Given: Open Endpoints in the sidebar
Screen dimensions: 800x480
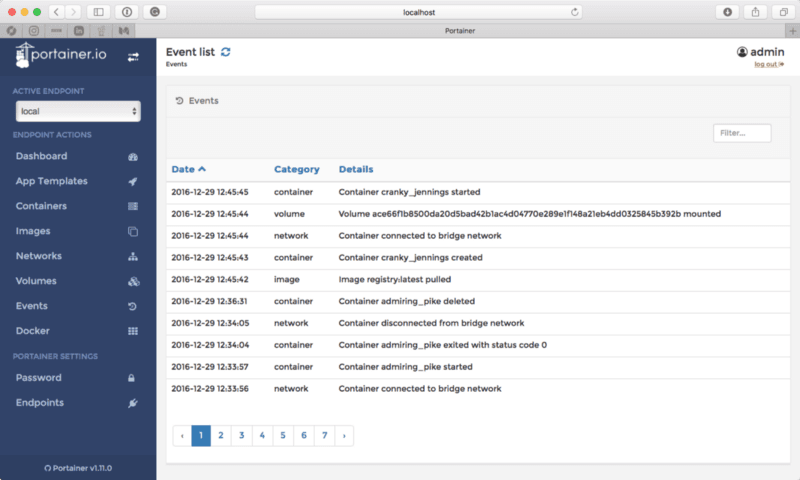Looking at the screenshot, I should (x=39, y=403).
